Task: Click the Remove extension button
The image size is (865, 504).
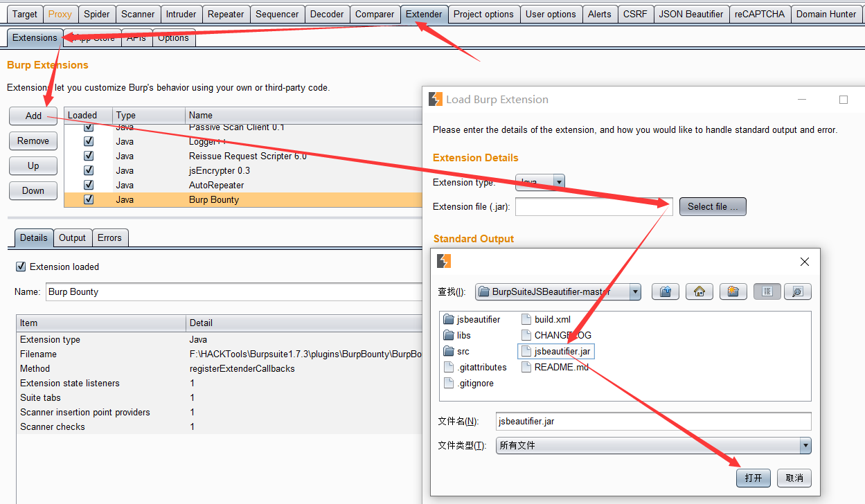Action: [33, 141]
